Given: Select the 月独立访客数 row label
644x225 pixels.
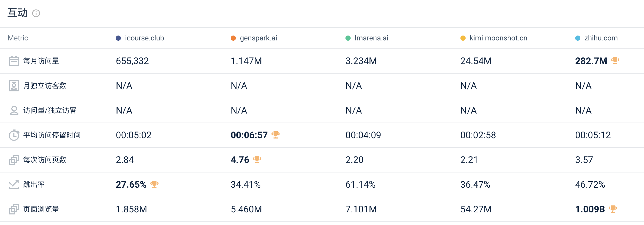Looking at the screenshot, I should pos(45,86).
